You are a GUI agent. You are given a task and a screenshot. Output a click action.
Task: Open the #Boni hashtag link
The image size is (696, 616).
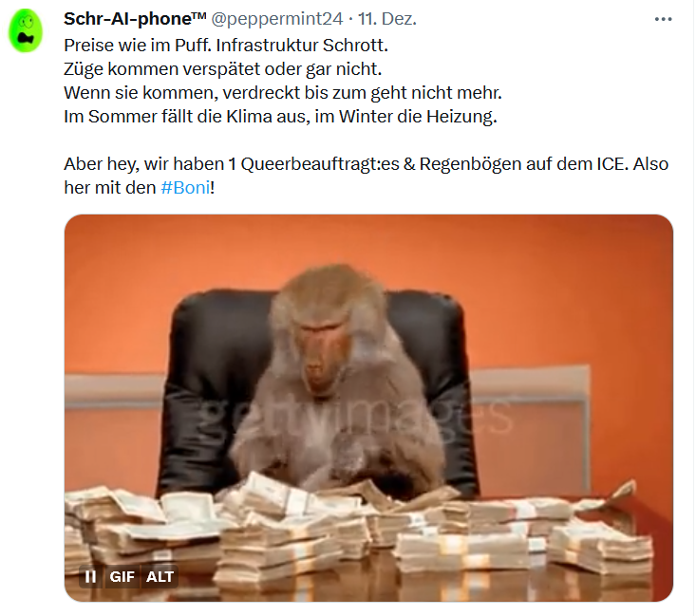185,188
